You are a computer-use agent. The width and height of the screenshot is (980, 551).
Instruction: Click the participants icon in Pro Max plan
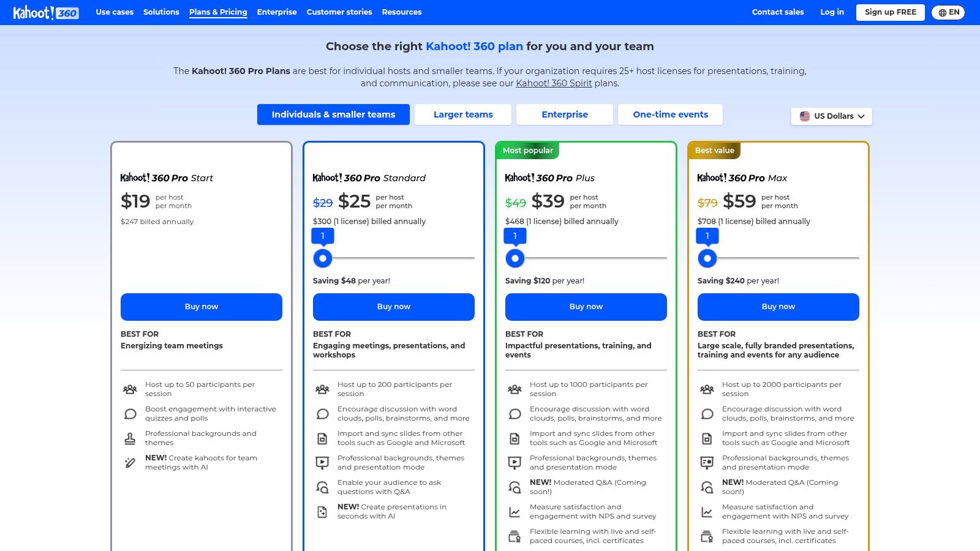tap(707, 389)
